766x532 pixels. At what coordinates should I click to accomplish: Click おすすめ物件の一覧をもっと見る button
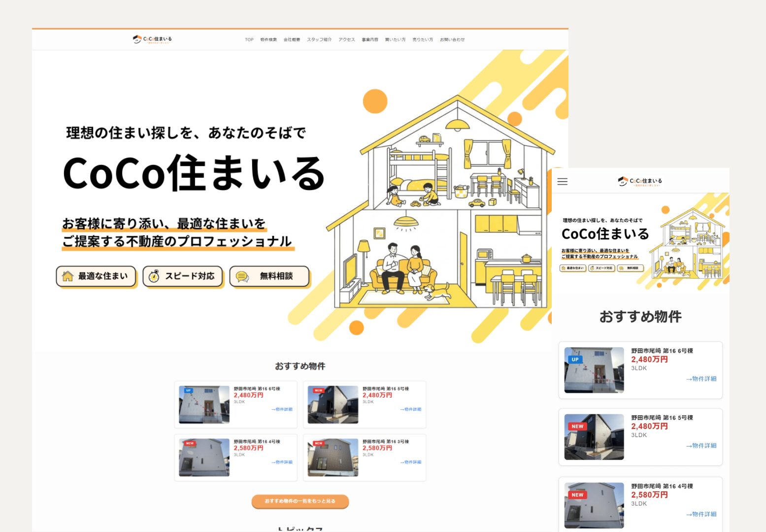[300, 501]
